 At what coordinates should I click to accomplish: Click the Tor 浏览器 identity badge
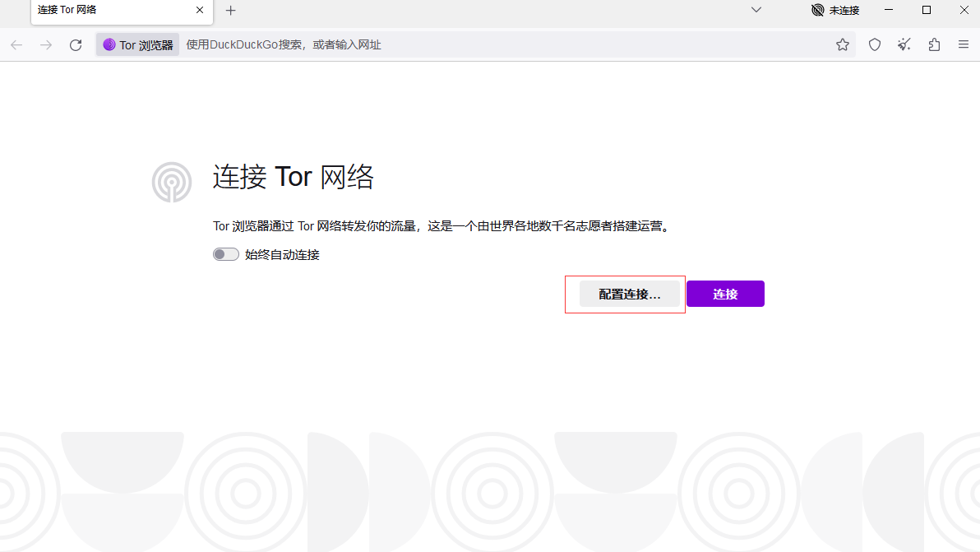click(137, 45)
